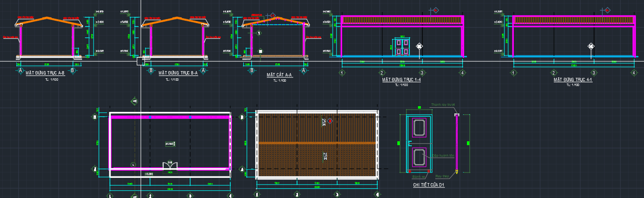This screenshot has height=198, width=644.
Task: Select axis bubble A of the B-A elevation
Action: pyautogui.click(x=203, y=71)
